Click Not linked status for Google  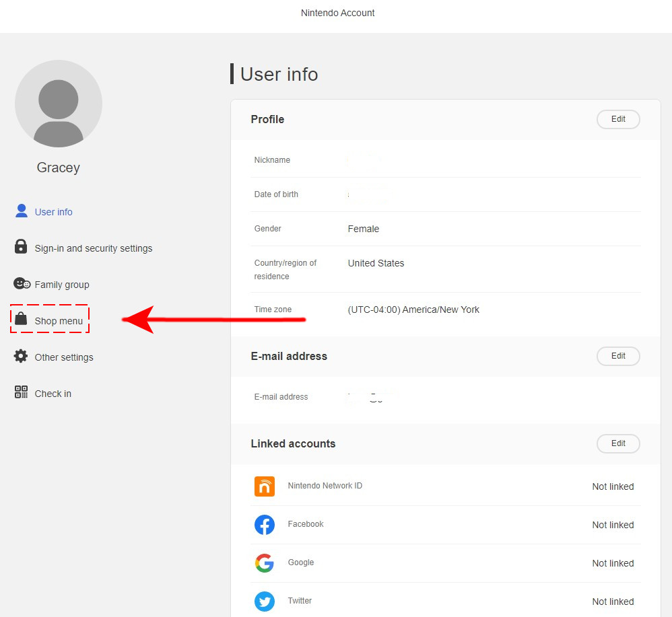[613, 563]
